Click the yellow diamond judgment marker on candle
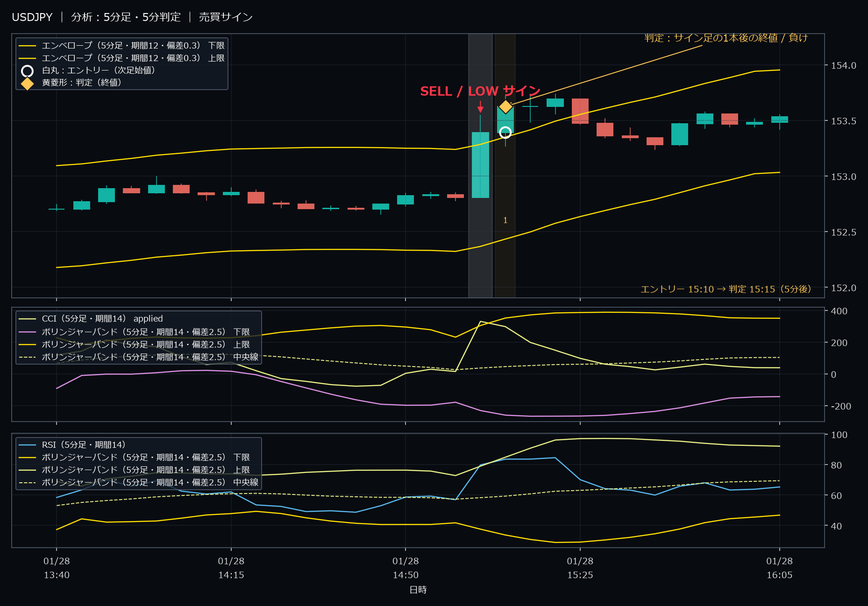The width and height of the screenshot is (868, 606). point(505,107)
